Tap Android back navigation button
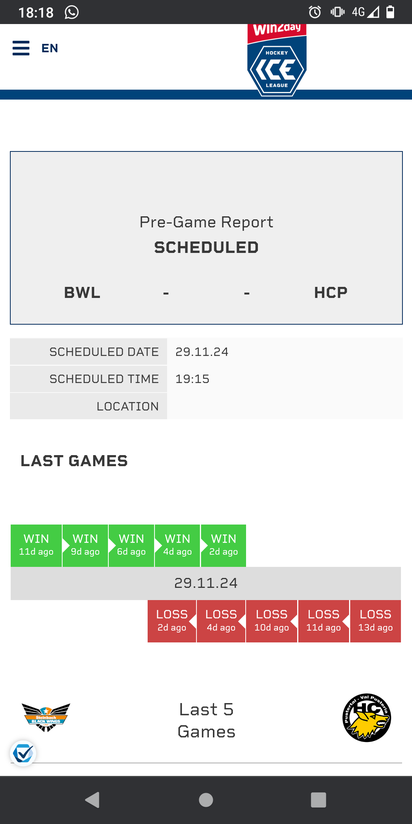 click(92, 800)
